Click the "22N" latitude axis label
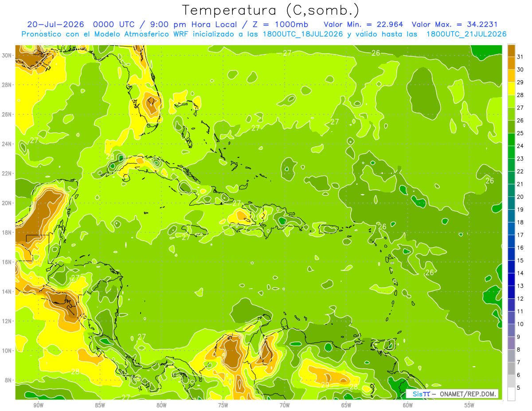 [7, 173]
